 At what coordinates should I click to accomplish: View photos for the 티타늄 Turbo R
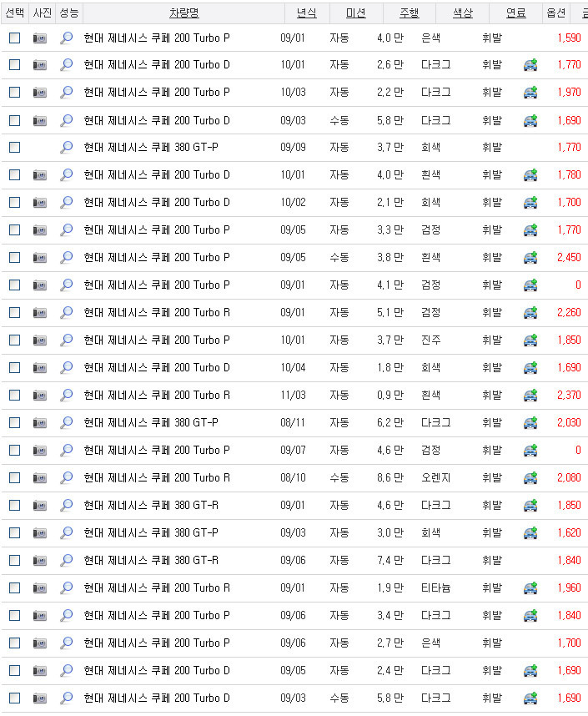[40, 587]
